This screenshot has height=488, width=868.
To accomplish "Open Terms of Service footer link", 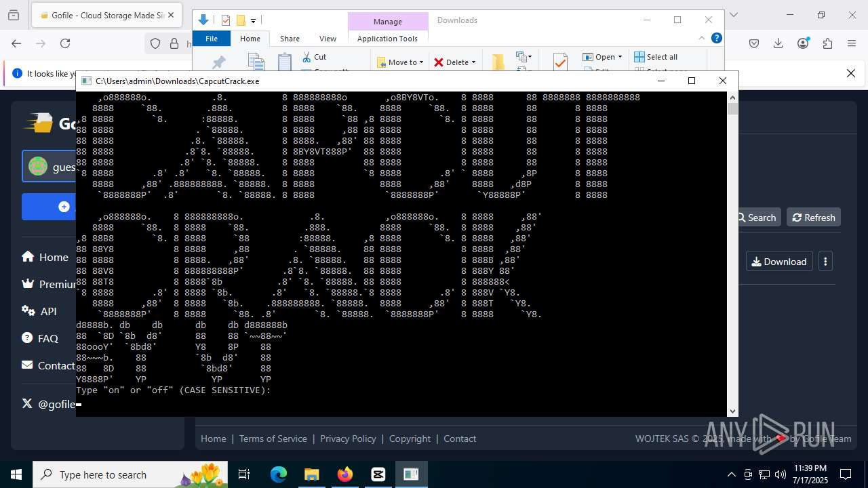I will (x=273, y=439).
